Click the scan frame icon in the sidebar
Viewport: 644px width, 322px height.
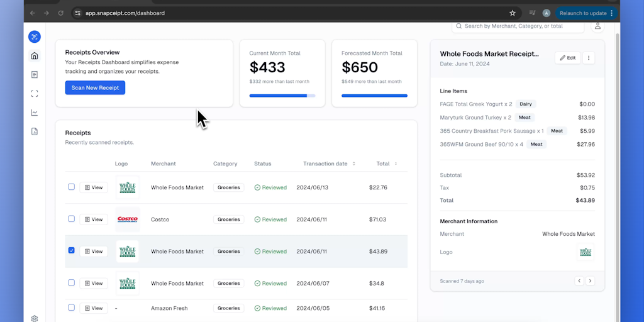[35, 94]
